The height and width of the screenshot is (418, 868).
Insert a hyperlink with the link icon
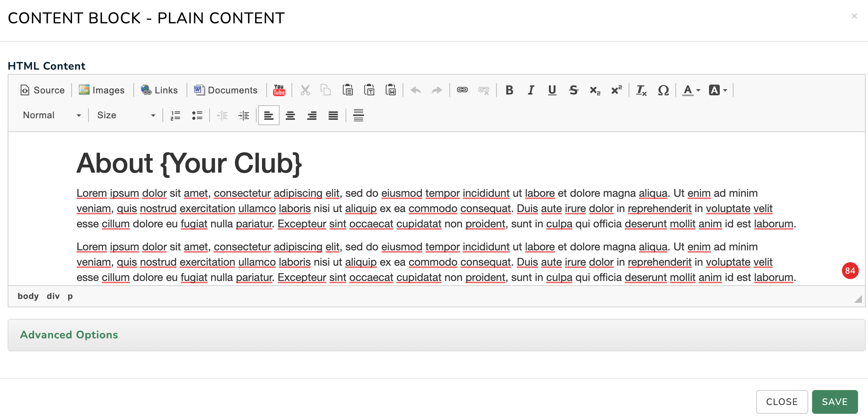(462, 90)
